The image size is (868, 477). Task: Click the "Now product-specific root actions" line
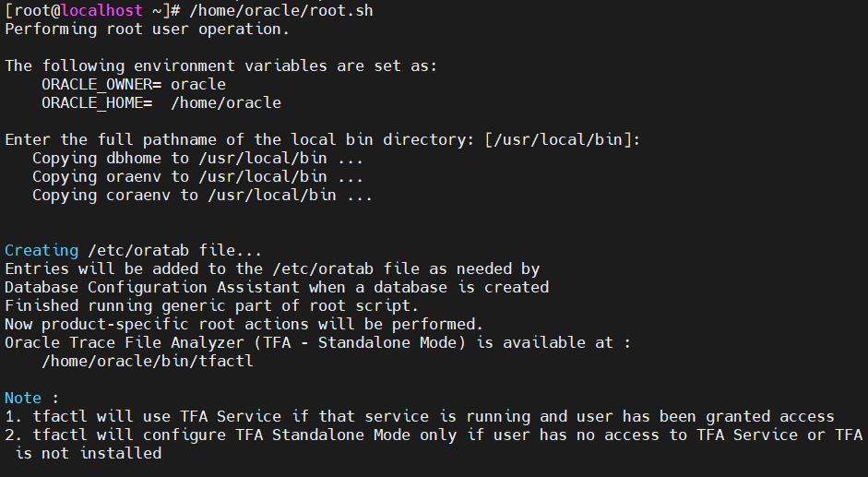click(244, 324)
